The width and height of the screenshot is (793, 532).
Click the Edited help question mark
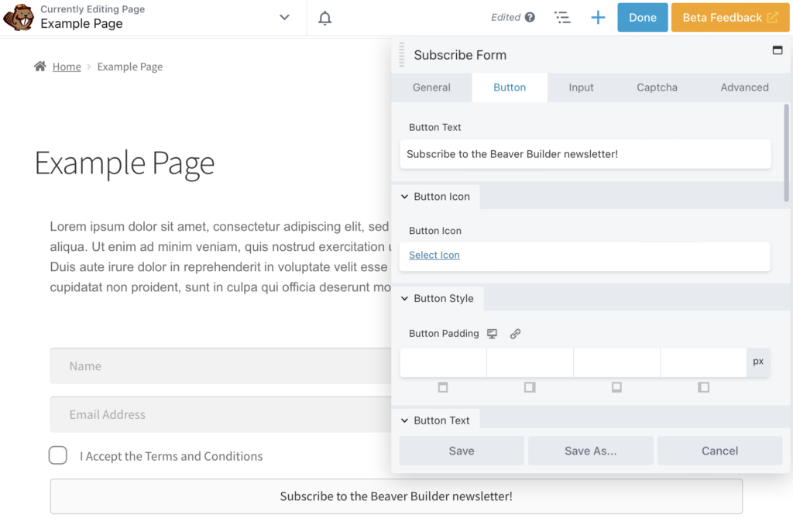[x=530, y=17]
